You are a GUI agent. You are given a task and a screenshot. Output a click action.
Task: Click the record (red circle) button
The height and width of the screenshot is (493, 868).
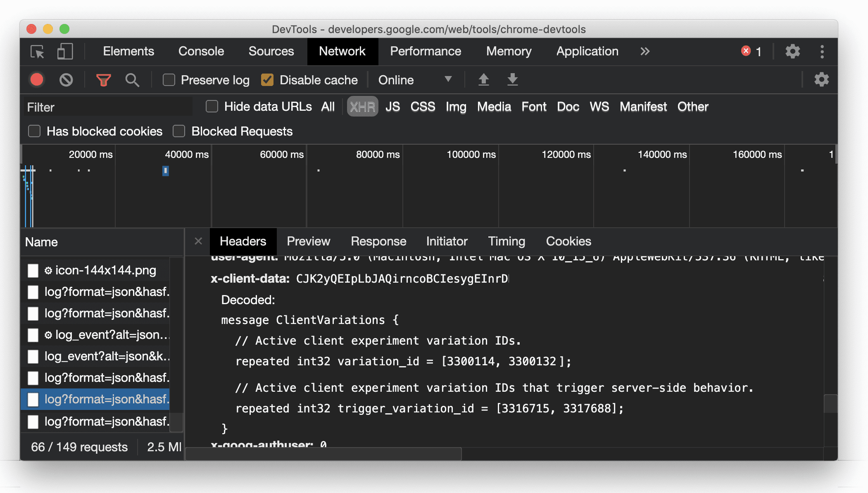point(38,80)
